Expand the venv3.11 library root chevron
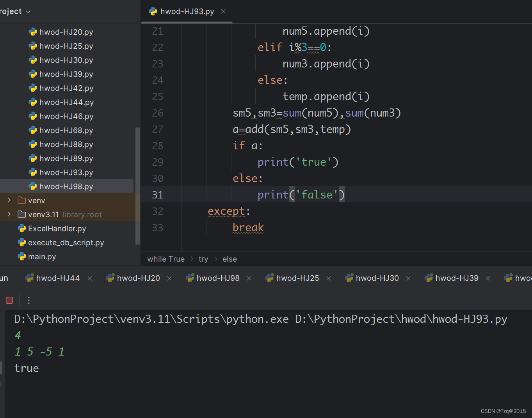Screen dimensions: 532x418 9,214
